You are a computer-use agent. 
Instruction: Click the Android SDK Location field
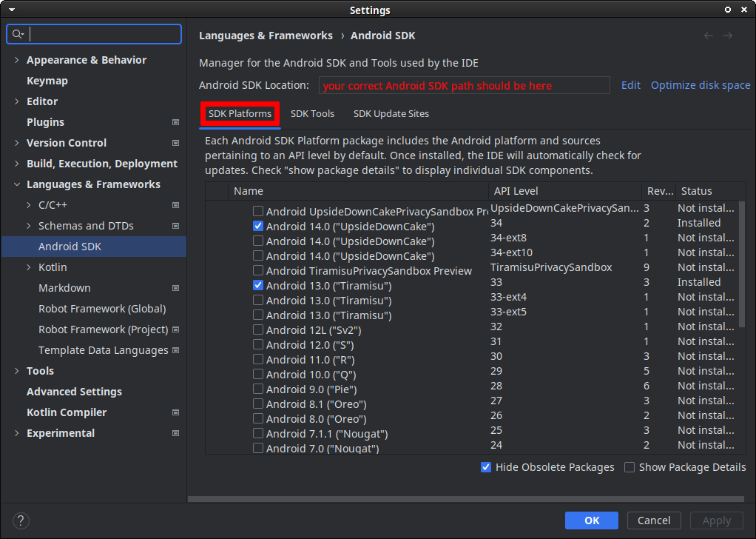465,85
